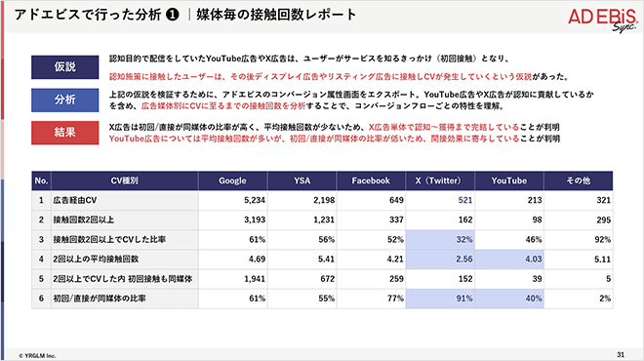Click the Google column header
This screenshot has width=644, height=361.
point(232,180)
